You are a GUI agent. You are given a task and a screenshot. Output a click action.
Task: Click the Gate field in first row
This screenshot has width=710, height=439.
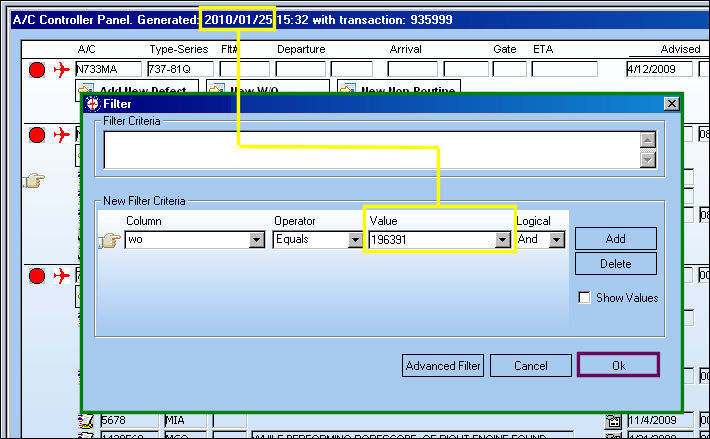coord(509,69)
